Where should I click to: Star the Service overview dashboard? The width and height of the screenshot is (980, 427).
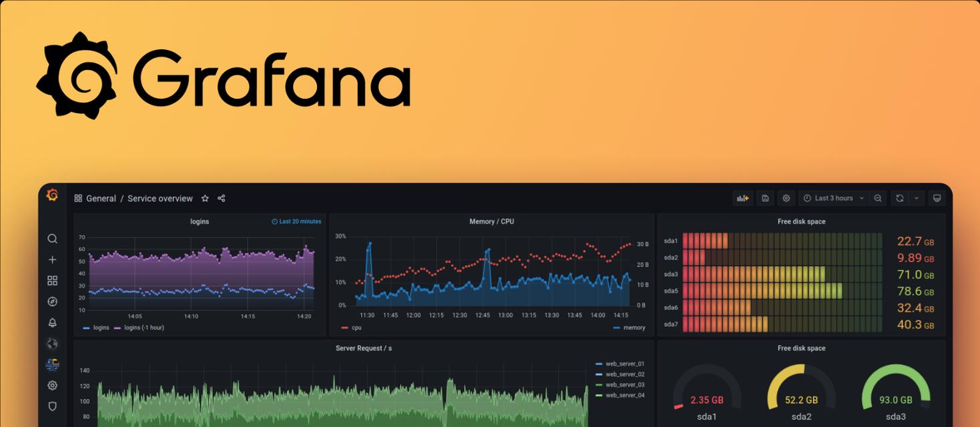[205, 198]
